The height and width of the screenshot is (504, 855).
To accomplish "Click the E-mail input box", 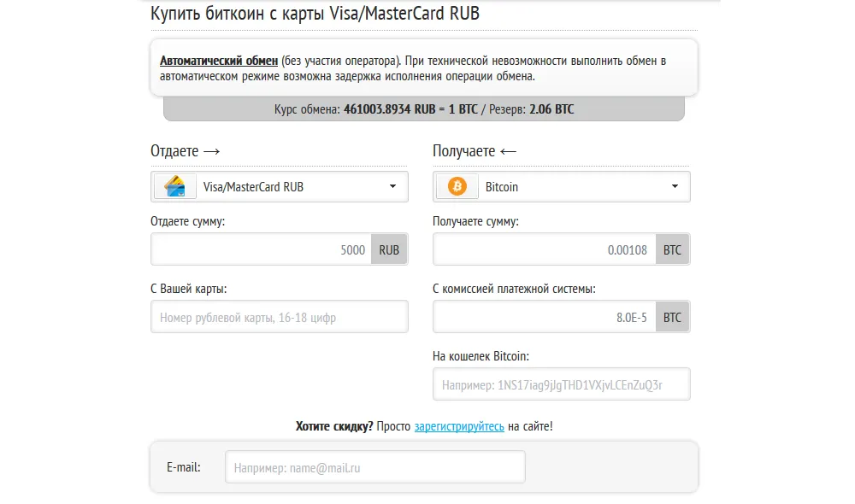I will click(374, 466).
